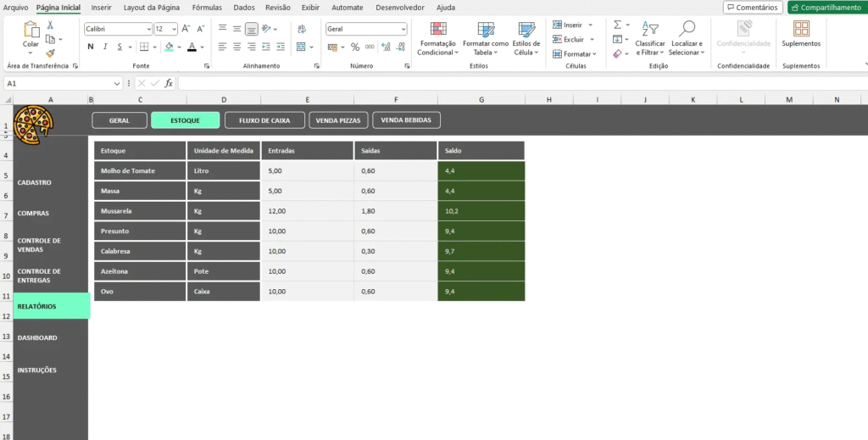
Task: Toggle bold formatting
Action: pyautogui.click(x=90, y=47)
